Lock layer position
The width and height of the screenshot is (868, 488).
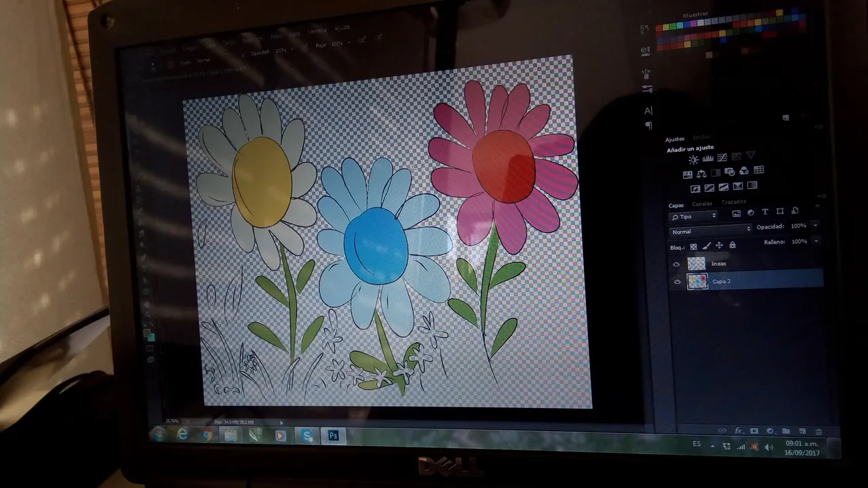point(719,245)
